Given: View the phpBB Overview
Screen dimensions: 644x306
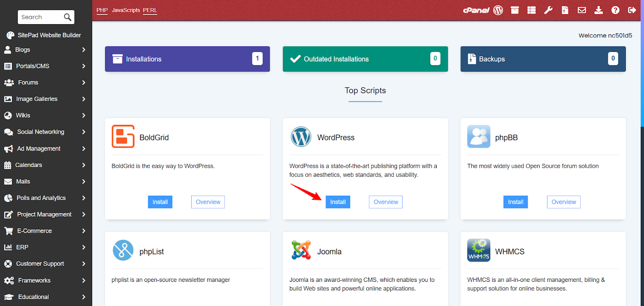Looking at the screenshot, I should coord(563,202).
